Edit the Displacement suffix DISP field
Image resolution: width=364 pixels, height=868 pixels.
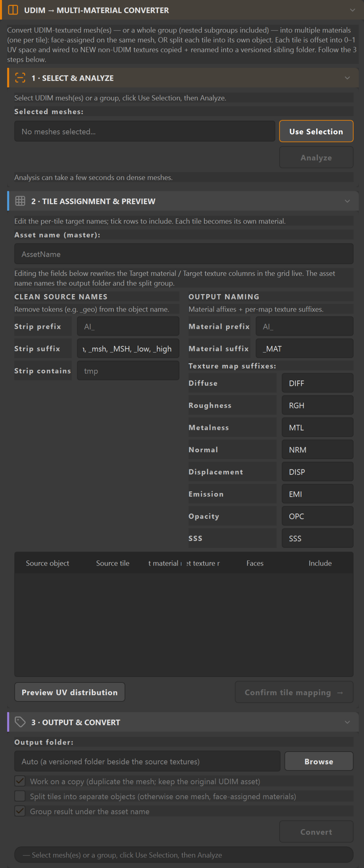(317, 472)
